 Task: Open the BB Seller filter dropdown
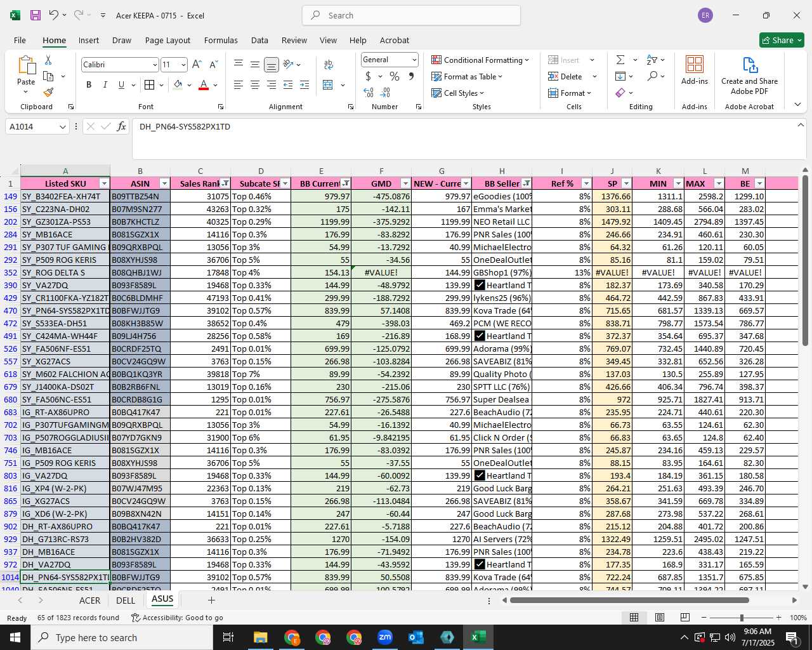[526, 183]
